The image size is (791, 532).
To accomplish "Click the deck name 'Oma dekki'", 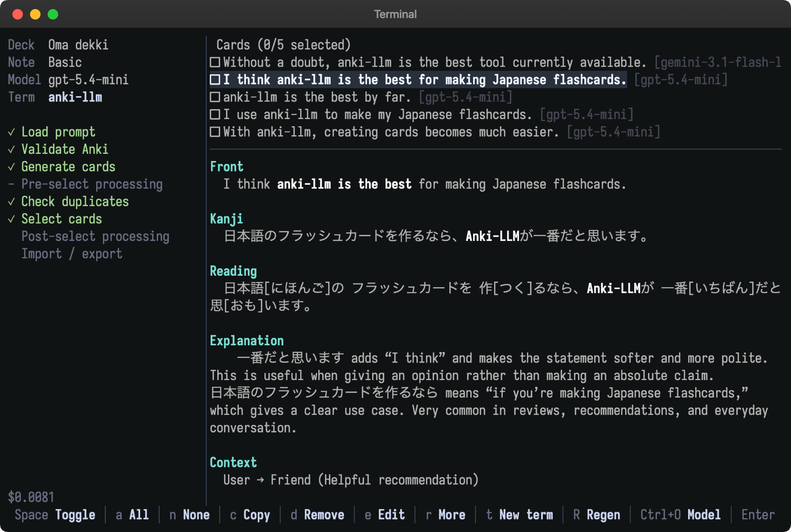I will (x=78, y=45).
